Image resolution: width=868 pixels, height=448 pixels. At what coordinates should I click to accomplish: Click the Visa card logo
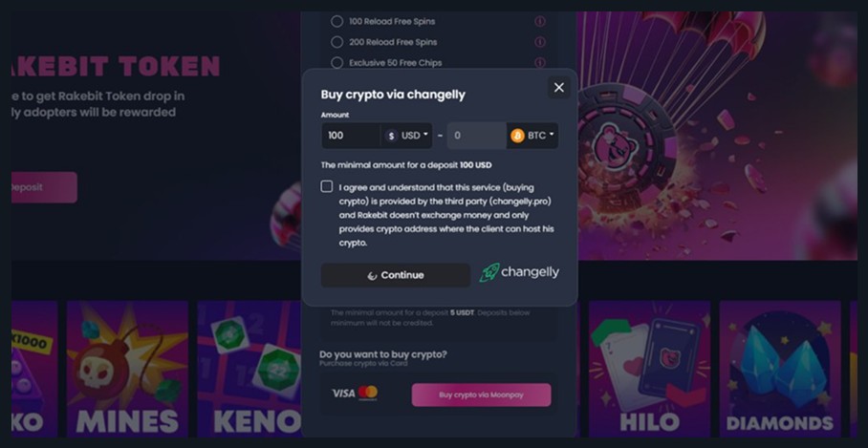click(x=343, y=394)
